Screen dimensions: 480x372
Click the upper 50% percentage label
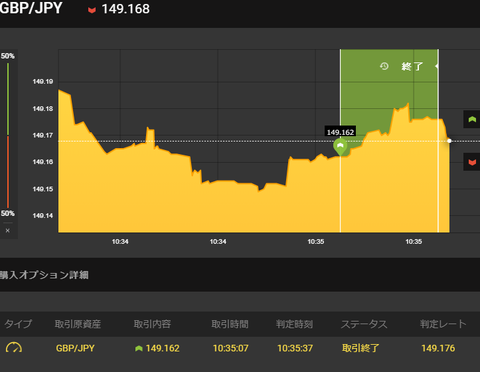pyautogui.click(x=8, y=56)
